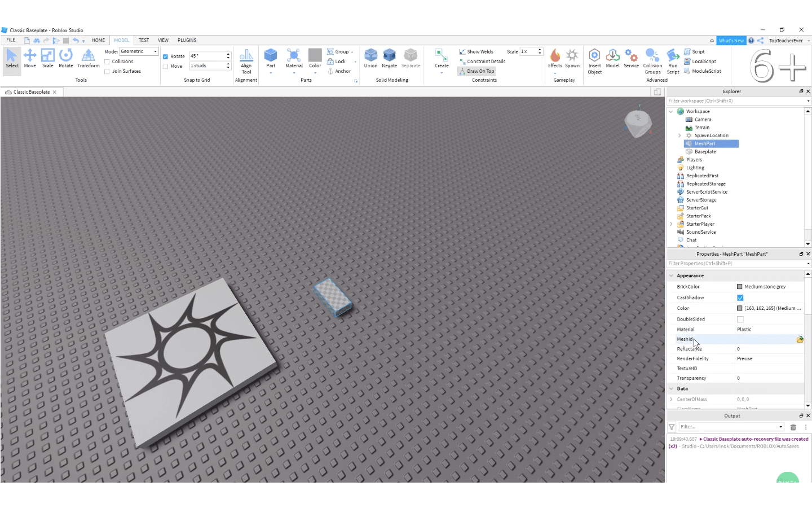Toggle the Collisions checkbox

(107, 62)
